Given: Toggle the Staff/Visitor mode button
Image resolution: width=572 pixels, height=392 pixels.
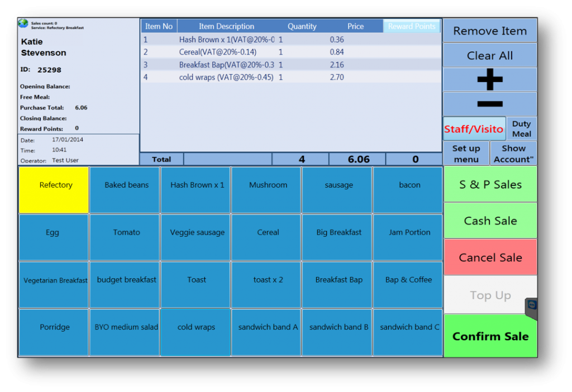Looking at the screenshot, I should coord(474,129).
